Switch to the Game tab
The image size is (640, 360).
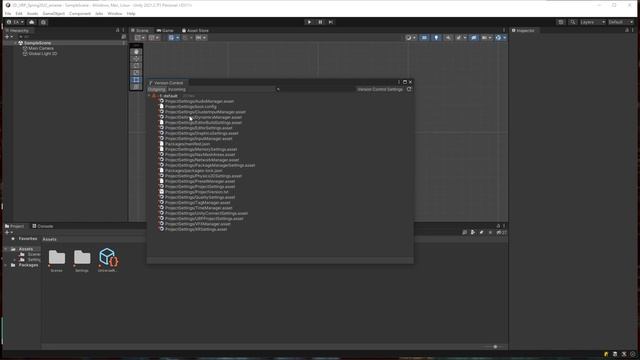click(165, 31)
